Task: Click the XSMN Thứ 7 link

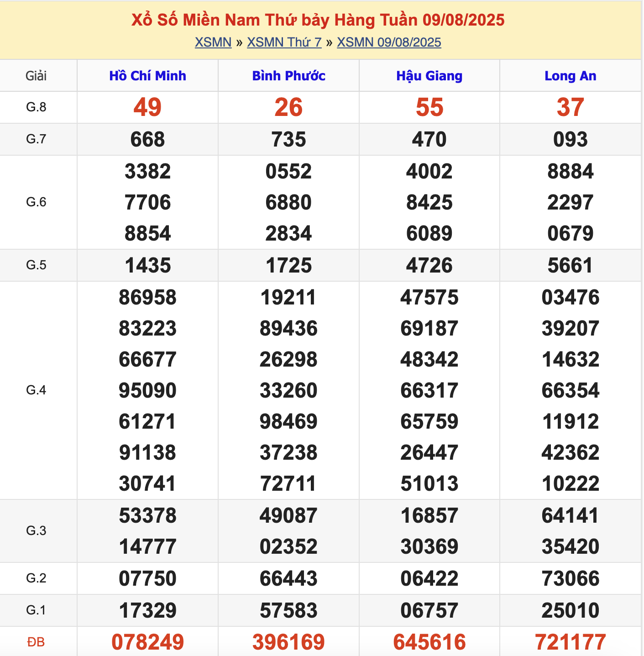Action: pos(284,42)
